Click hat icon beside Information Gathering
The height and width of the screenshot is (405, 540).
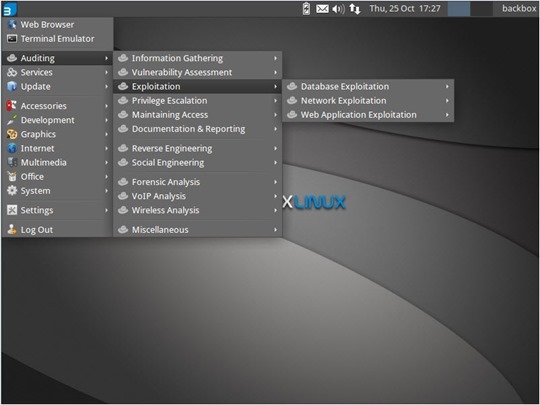click(123, 58)
